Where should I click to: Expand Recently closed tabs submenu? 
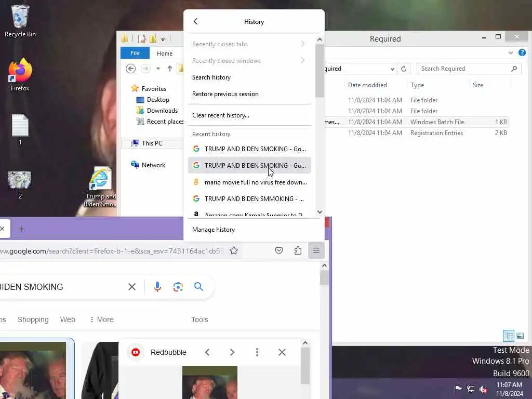(x=249, y=44)
